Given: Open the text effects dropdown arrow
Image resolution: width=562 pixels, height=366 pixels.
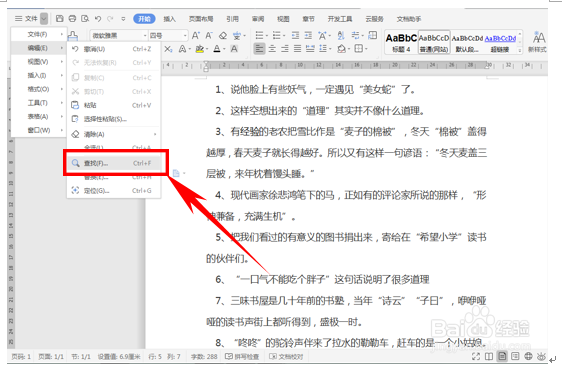Looking at the screenshot, I should (190, 49).
